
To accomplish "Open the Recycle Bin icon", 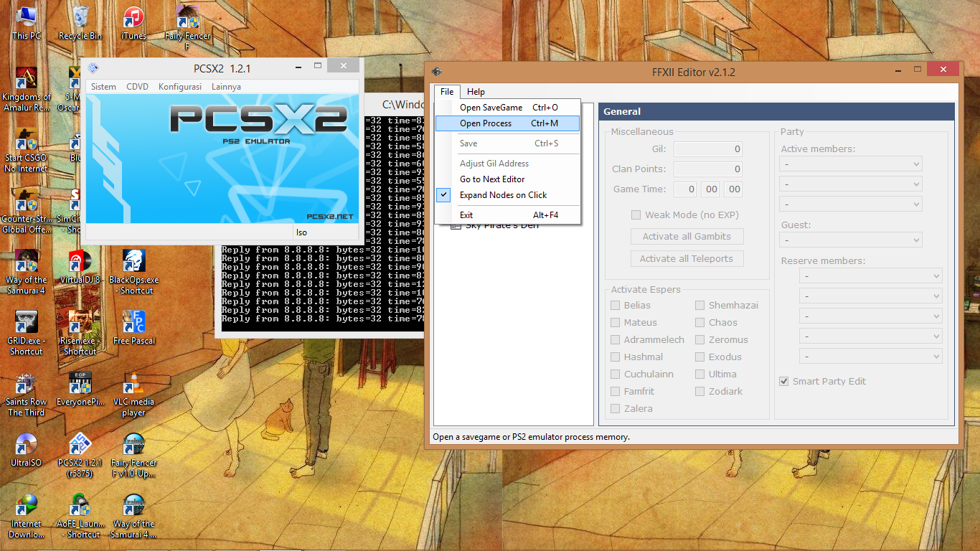I will point(80,22).
